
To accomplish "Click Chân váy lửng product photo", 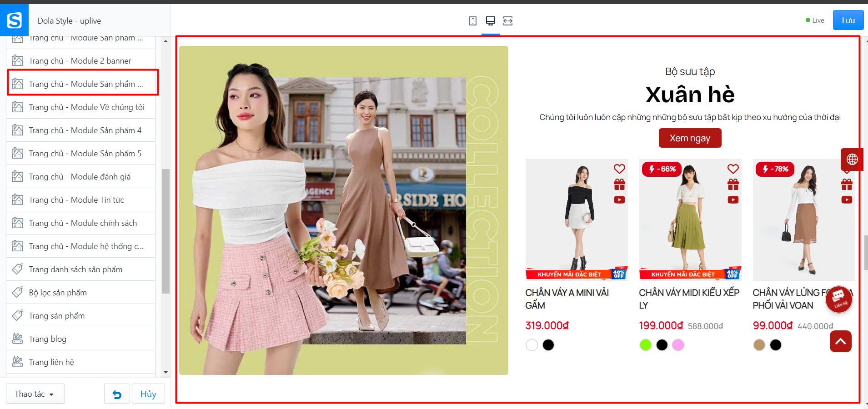I will coord(804,219).
